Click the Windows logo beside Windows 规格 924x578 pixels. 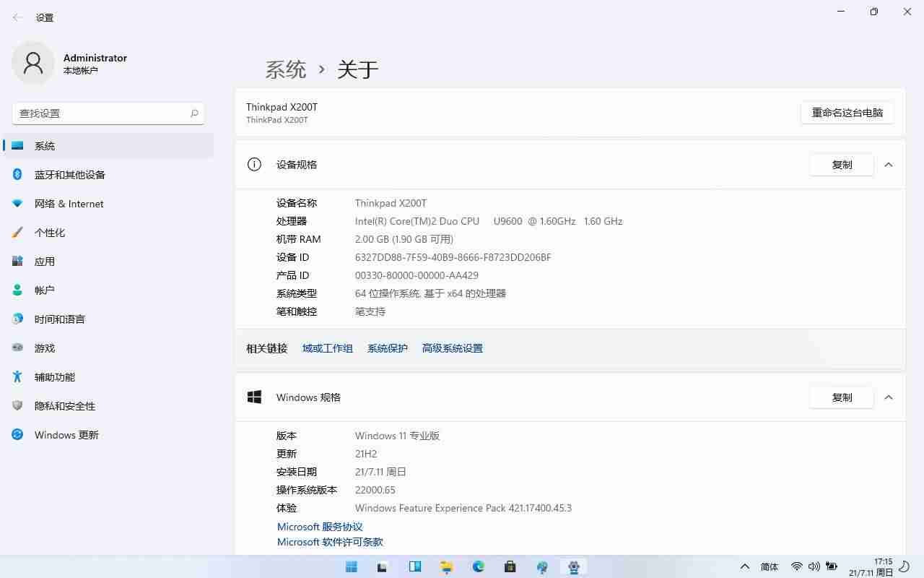coord(254,397)
